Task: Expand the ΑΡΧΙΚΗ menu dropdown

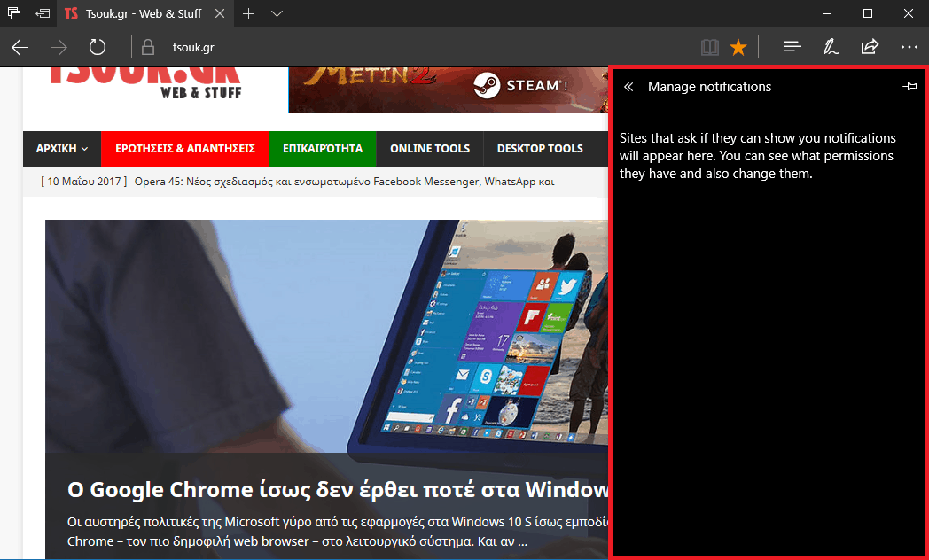Action: tap(62, 149)
